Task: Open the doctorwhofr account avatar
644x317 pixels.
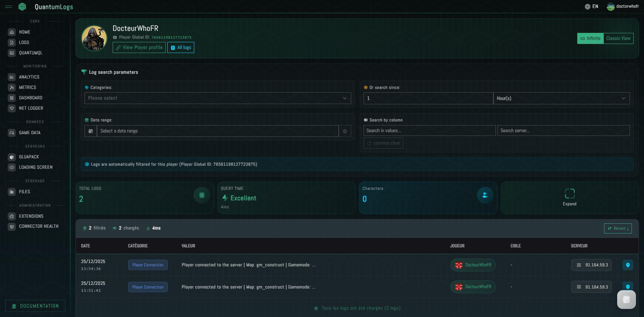Action: pyautogui.click(x=610, y=7)
